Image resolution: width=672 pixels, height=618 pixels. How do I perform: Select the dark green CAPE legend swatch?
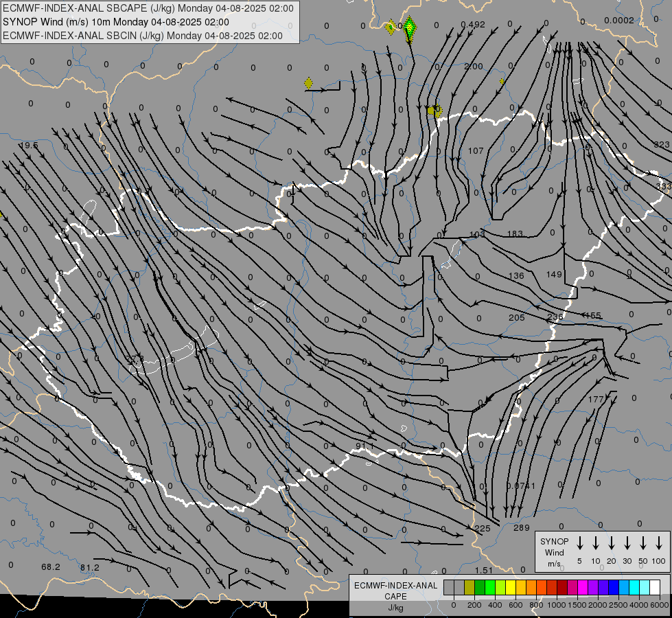click(x=480, y=588)
